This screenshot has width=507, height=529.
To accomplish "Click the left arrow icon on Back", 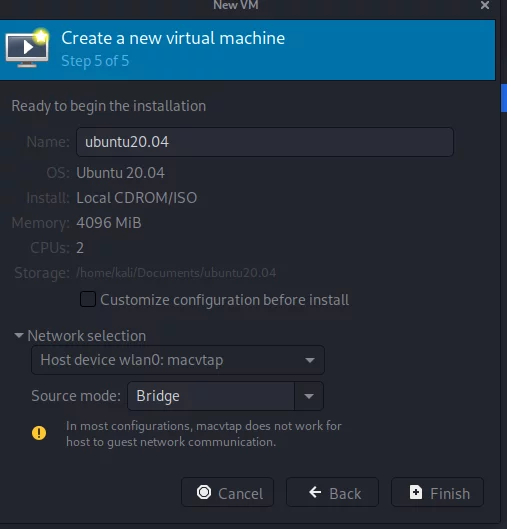I will coord(315,492).
